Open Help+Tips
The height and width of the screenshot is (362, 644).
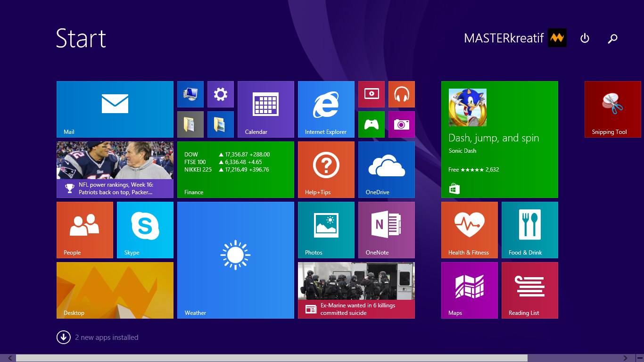[326, 170]
